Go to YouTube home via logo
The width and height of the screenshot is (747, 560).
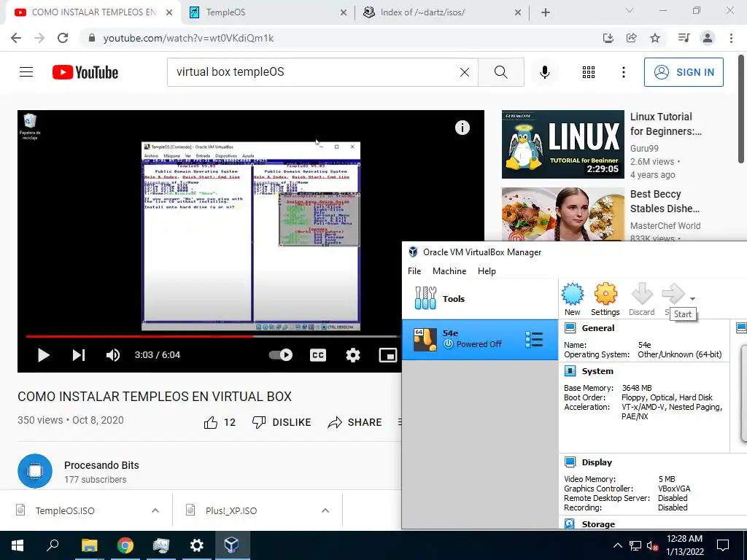coord(85,72)
